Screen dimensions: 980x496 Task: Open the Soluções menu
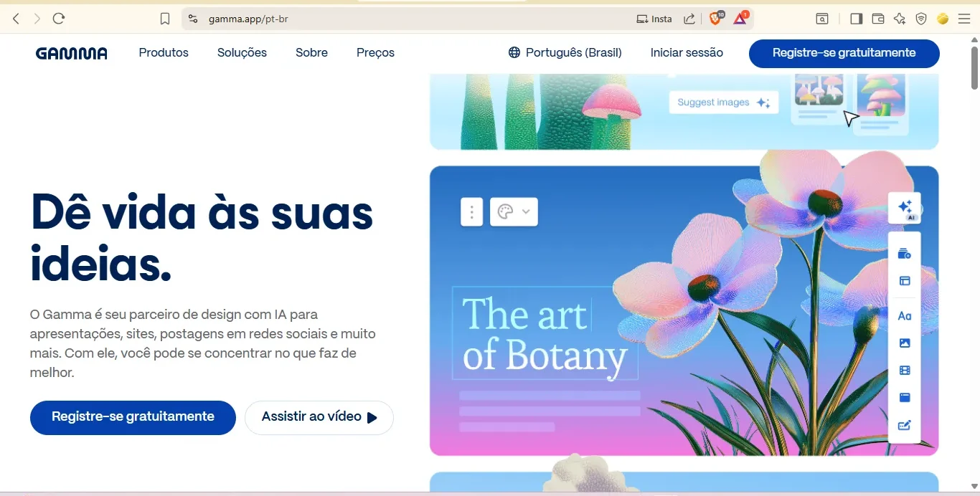[242, 52]
